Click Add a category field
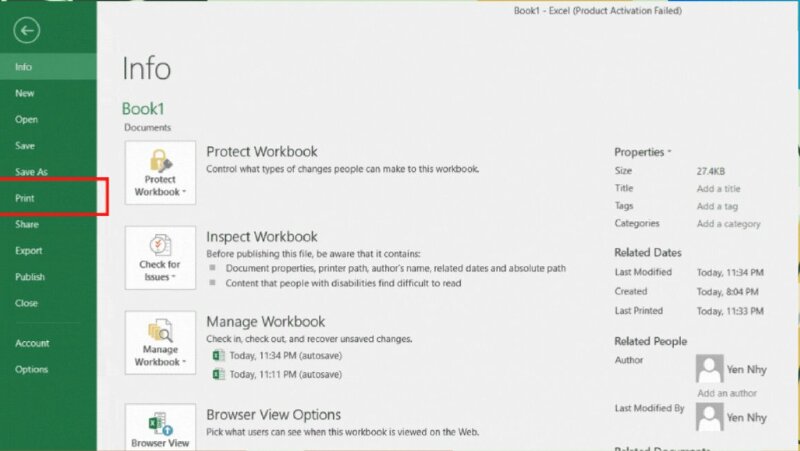The width and height of the screenshot is (800, 451). (728, 224)
